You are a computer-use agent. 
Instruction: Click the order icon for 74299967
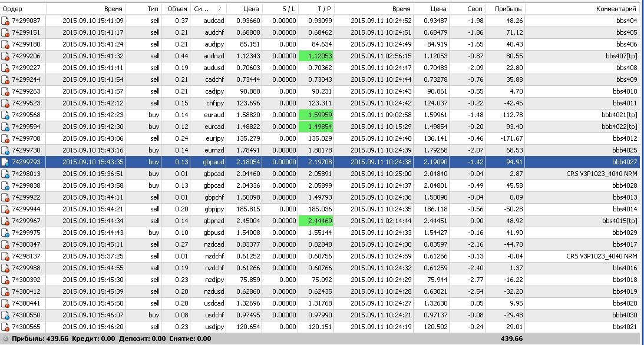pyautogui.click(x=5, y=221)
